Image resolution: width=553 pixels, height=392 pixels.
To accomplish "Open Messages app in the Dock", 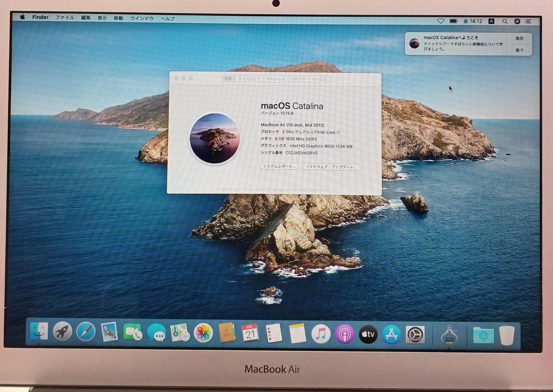I will pos(156,332).
